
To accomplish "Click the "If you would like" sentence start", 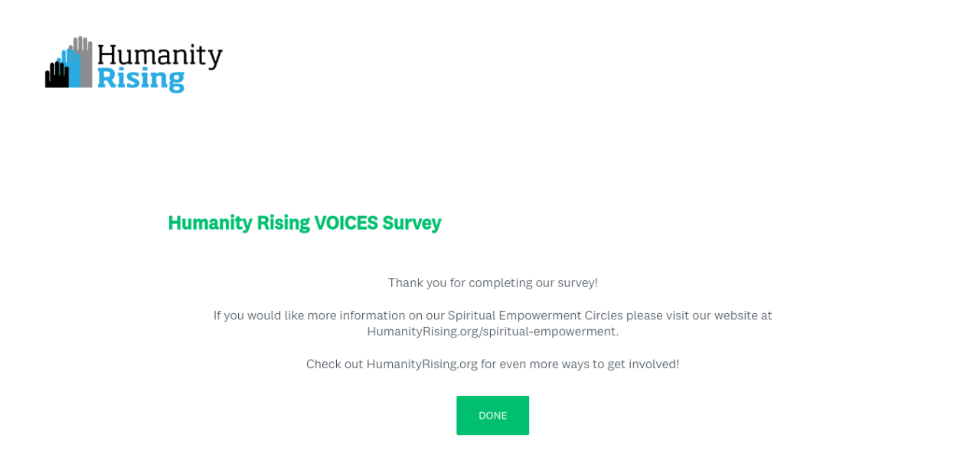I will coord(248,315).
